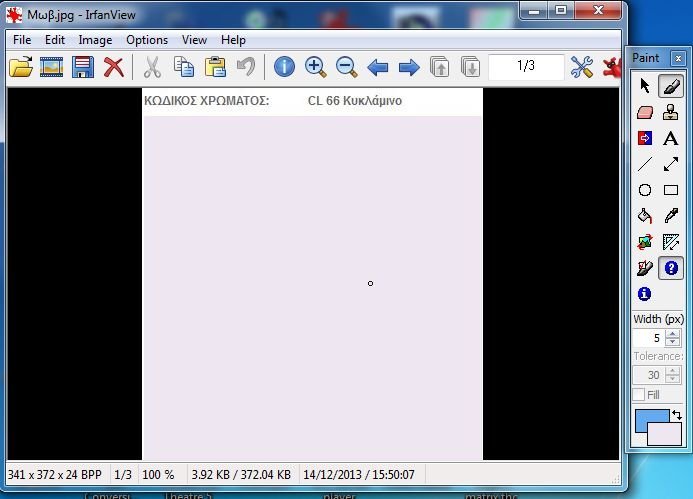Image resolution: width=693 pixels, height=499 pixels.
Task: Go to the next page with the page-down icon
Action: pyautogui.click(x=470, y=67)
